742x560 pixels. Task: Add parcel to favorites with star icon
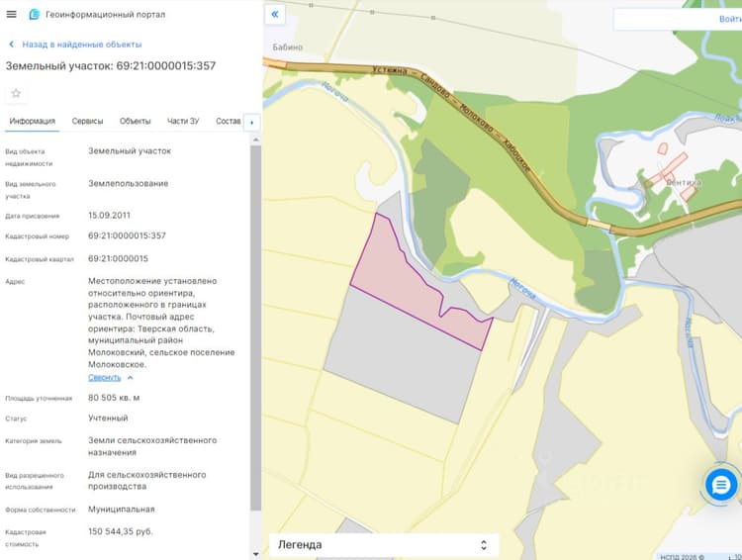16,93
